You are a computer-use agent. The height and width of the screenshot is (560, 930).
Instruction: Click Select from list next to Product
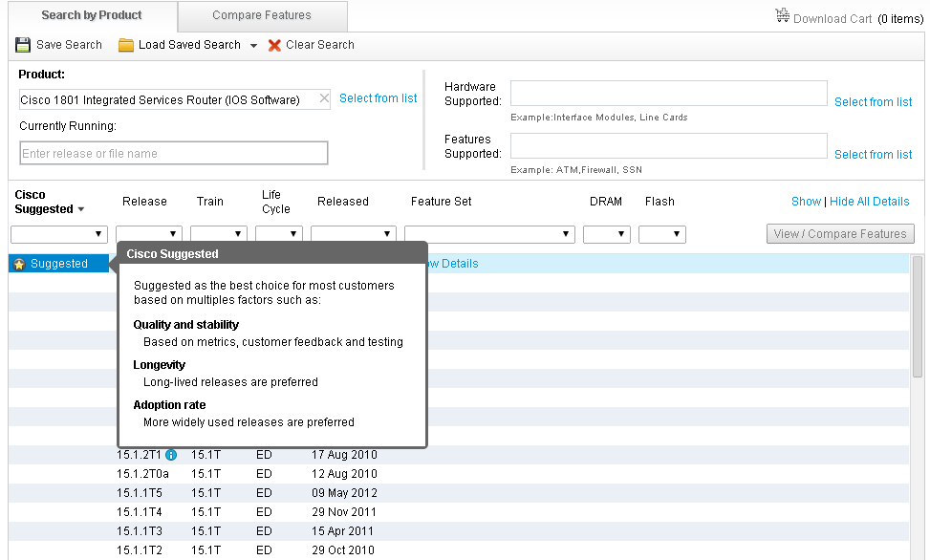tap(378, 98)
